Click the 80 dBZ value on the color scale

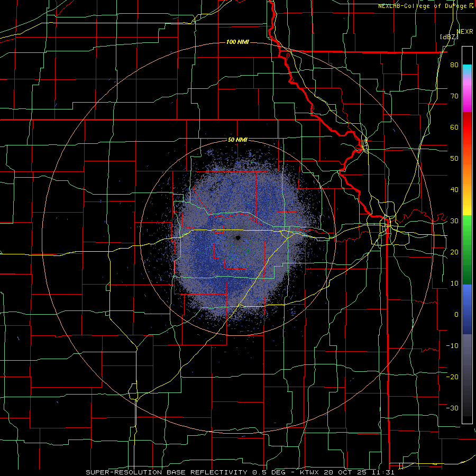[454, 65]
